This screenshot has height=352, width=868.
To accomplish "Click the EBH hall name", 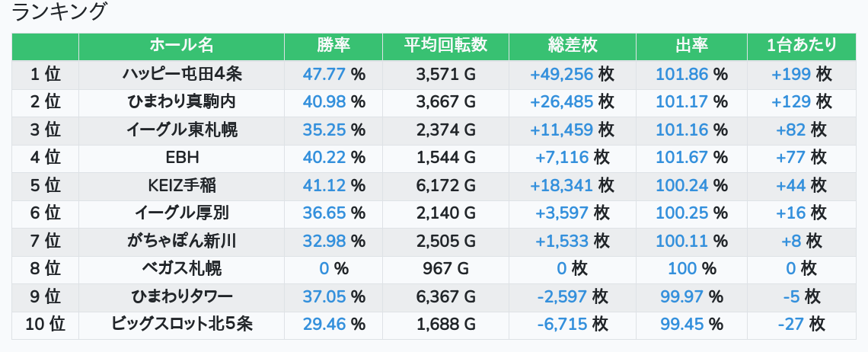I will (181, 158).
